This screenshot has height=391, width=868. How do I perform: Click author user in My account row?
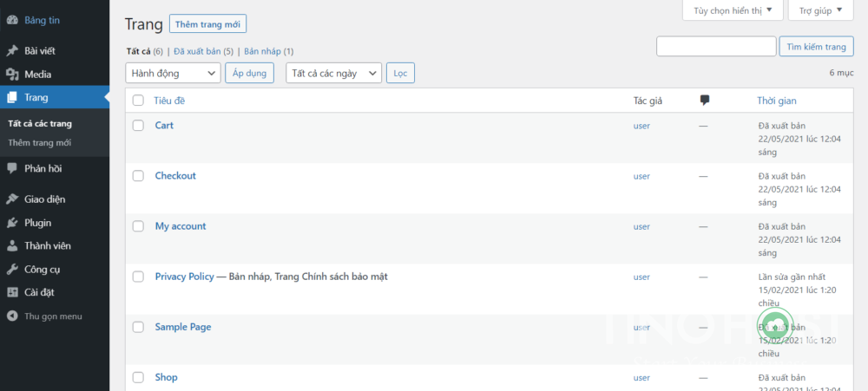[x=641, y=226]
